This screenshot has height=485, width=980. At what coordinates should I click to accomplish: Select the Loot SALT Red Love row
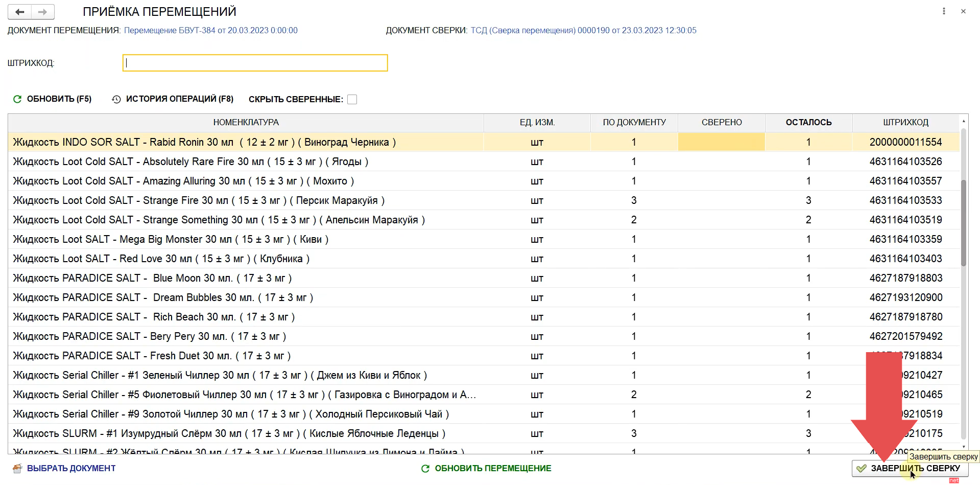[246, 259]
